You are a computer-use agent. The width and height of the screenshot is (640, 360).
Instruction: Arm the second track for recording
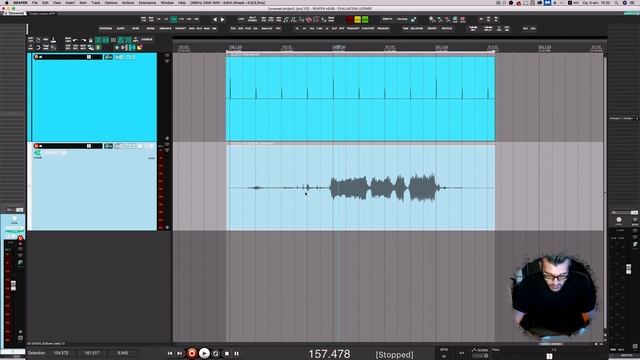(x=36, y=146)
